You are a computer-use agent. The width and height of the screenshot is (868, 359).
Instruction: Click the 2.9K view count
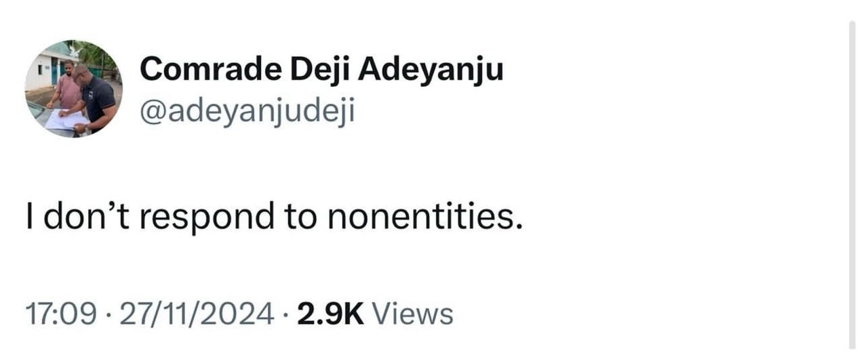point(332,314)
